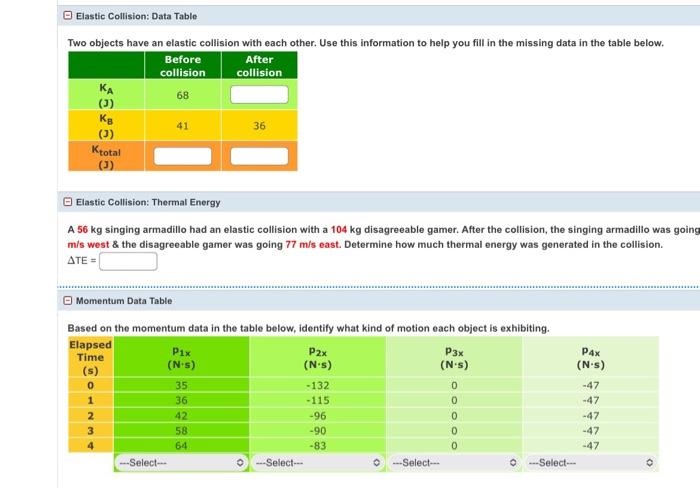Click the p1x value 64
The width and height of the screenshot is (700, 488).
click(181, 446)
